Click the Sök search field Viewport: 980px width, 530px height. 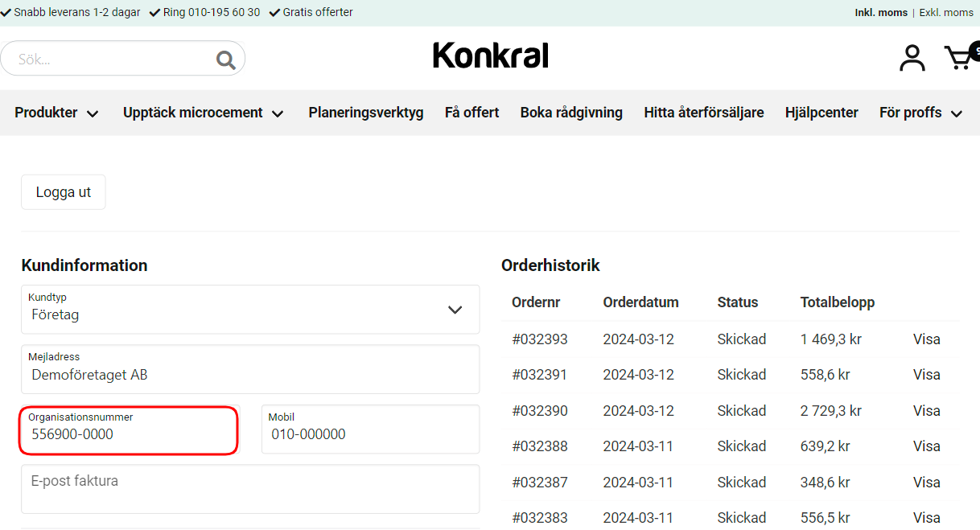[x=122, y=59]
